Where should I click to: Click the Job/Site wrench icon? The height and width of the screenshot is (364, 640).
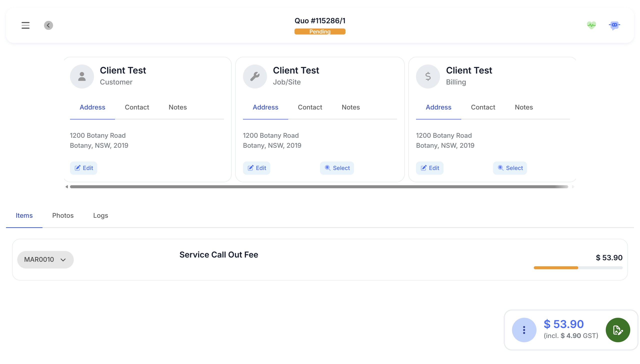(x=255, y=76)
